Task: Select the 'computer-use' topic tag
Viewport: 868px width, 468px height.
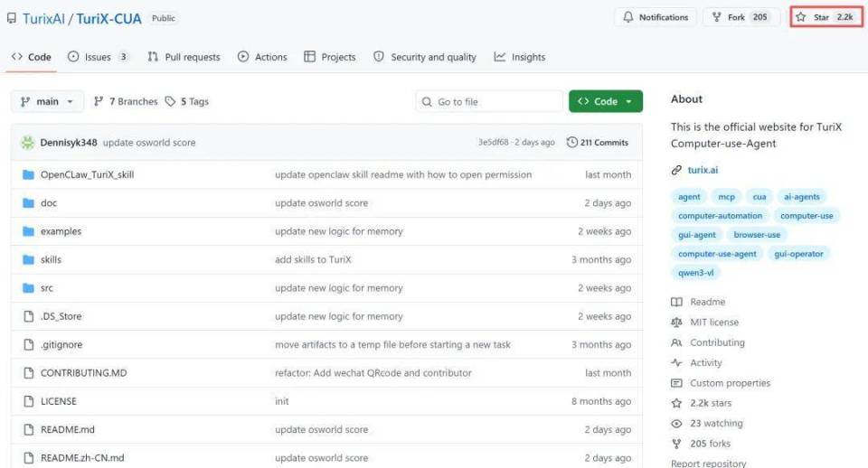Action: [807, 216]
